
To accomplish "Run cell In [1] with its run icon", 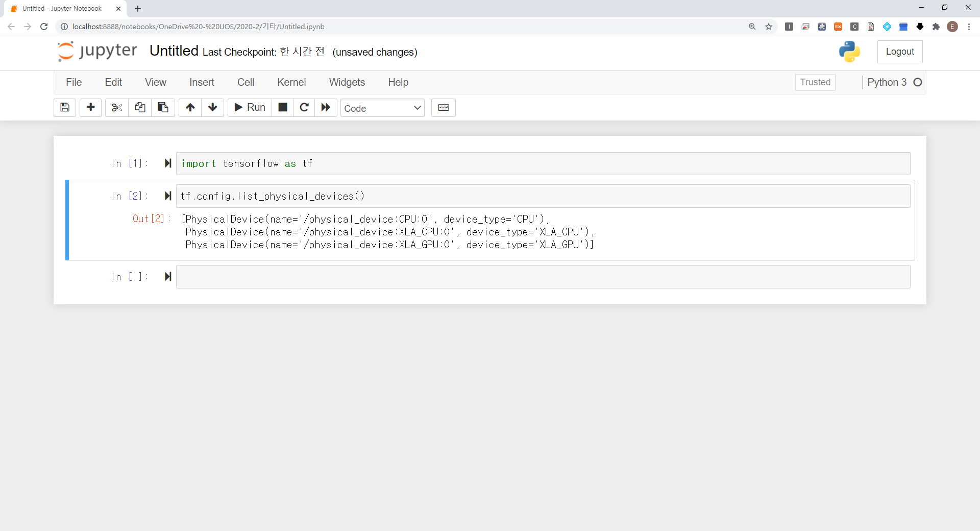I will click(168, 163).
